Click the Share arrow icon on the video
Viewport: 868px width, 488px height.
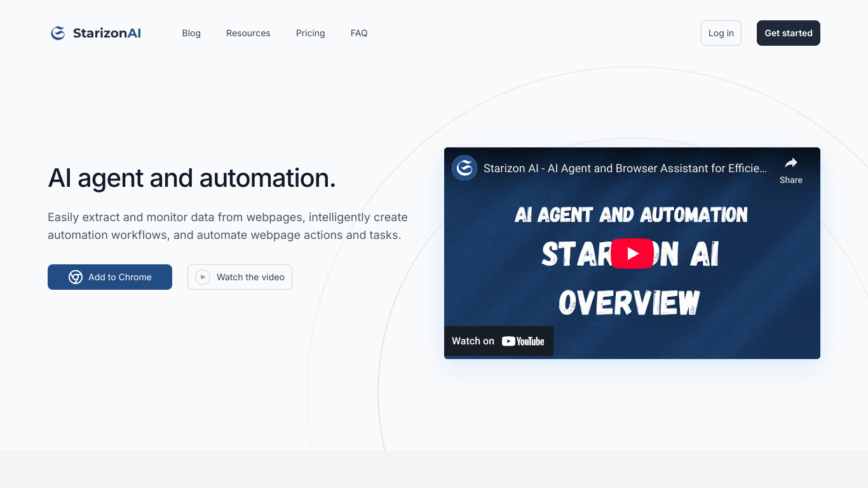tap(791, 163)
